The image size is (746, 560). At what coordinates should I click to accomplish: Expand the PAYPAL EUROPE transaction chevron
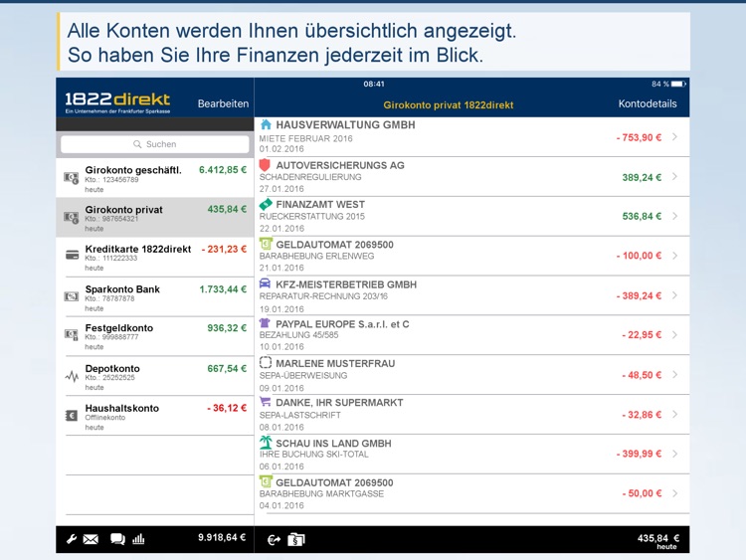(674, 335)
